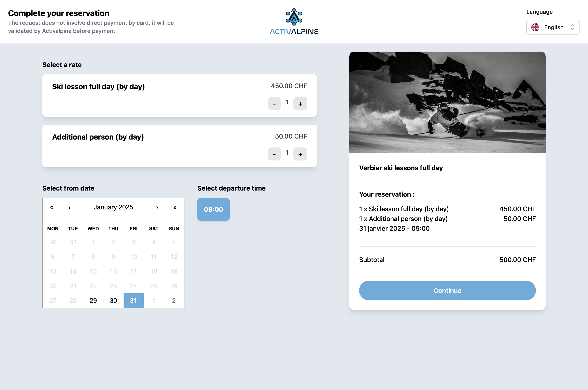Click the Activalpine logo
Image resolution: width=588 pixels, height=390 pixels.
tap(294, 21)
